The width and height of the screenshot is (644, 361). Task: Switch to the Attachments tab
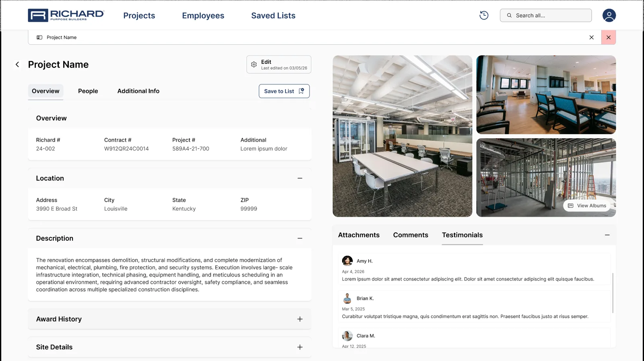pyautogui.click(x=359, y=235)
